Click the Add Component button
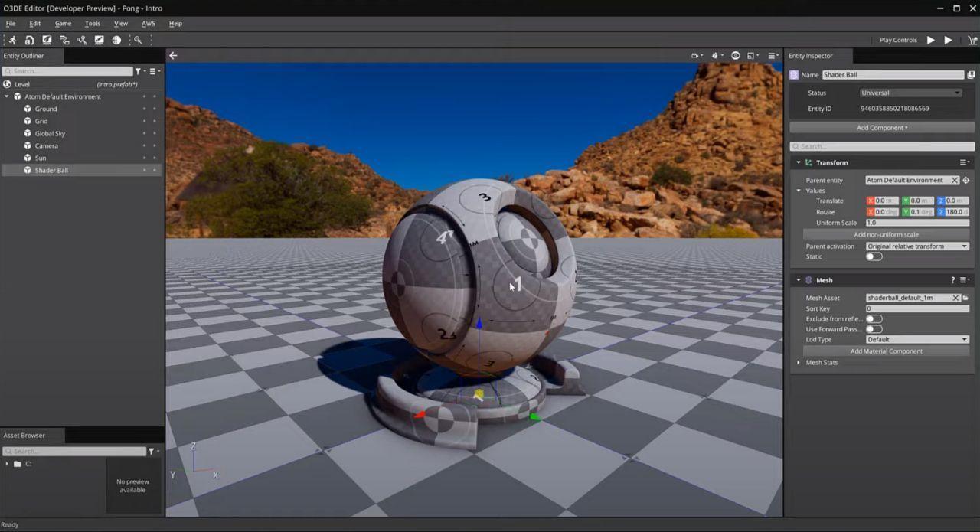980x532 pixels. [x=881, y=127]
